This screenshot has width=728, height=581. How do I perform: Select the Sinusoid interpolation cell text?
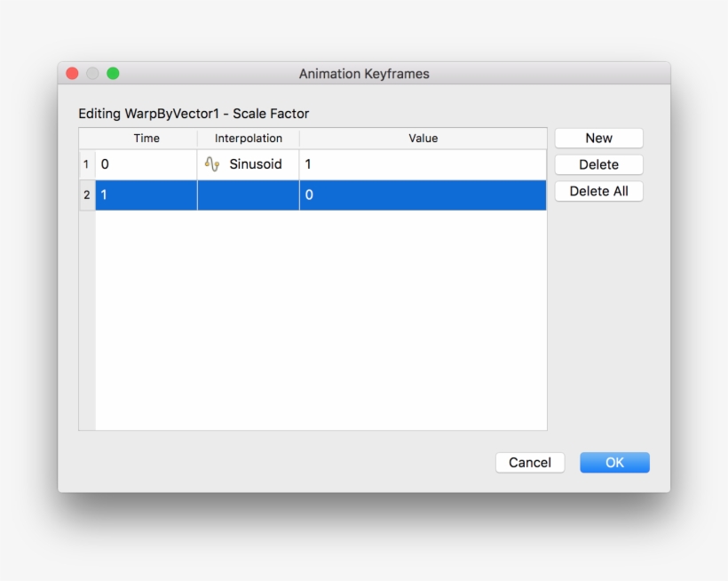(256, 164)
